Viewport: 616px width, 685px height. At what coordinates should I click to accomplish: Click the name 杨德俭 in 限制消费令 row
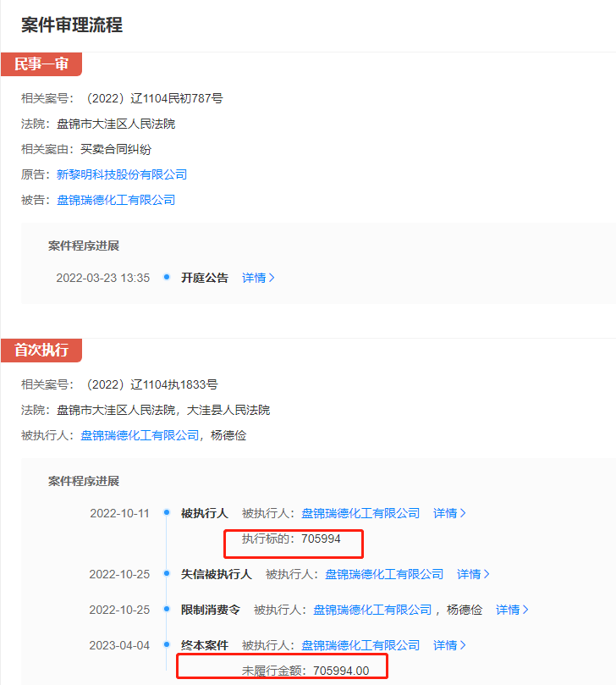(x=465, y=610)
